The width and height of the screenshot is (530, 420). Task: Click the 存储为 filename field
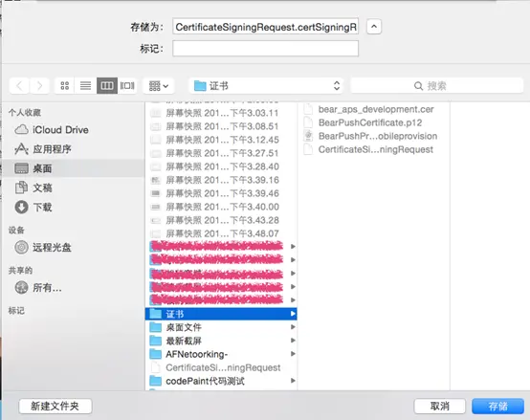[265, 27]
